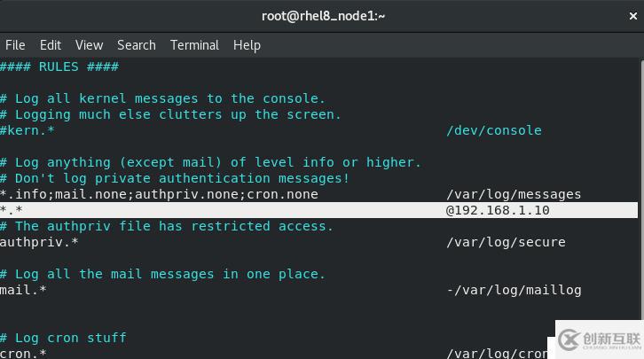Click the vertical scrollbar on the right edge

[641, 189]
